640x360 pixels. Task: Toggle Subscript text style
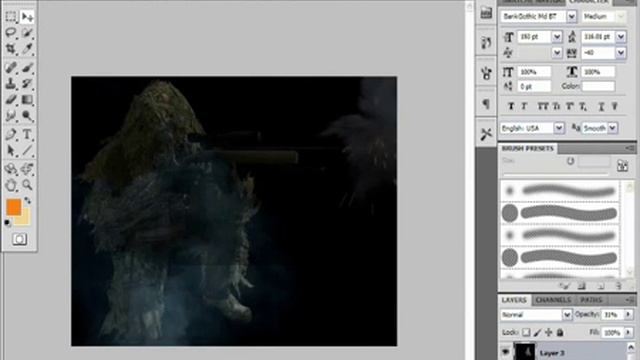583,107
